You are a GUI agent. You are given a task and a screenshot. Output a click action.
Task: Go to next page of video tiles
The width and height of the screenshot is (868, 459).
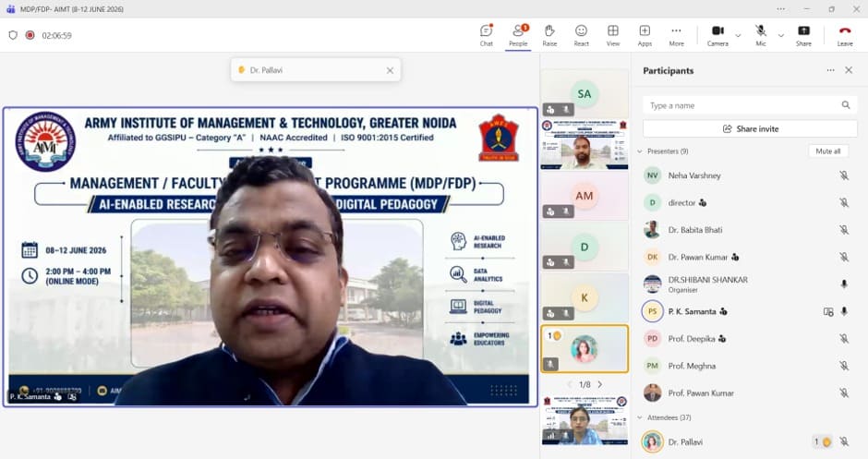click(600, 384)
